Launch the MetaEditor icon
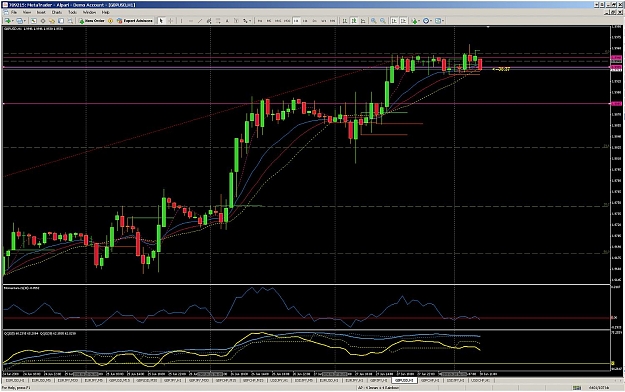Viewport: 625px width, 392px height. tap(110, 21)
